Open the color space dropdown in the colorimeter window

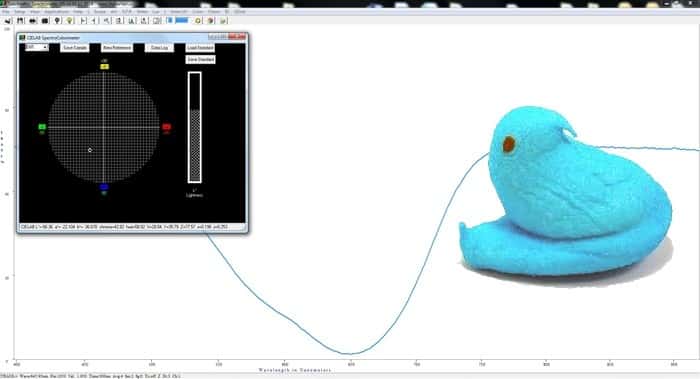[x=37, y=47]
